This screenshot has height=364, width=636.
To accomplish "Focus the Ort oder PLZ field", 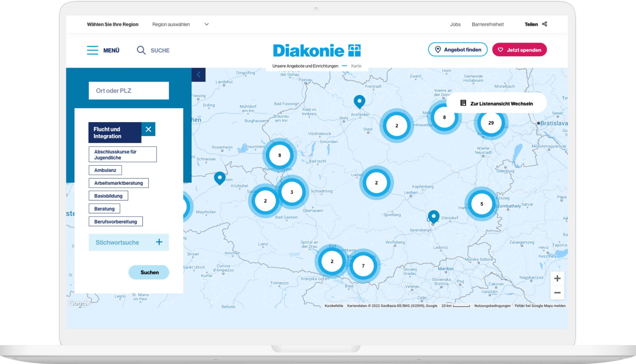I will [x=129, y=91].
